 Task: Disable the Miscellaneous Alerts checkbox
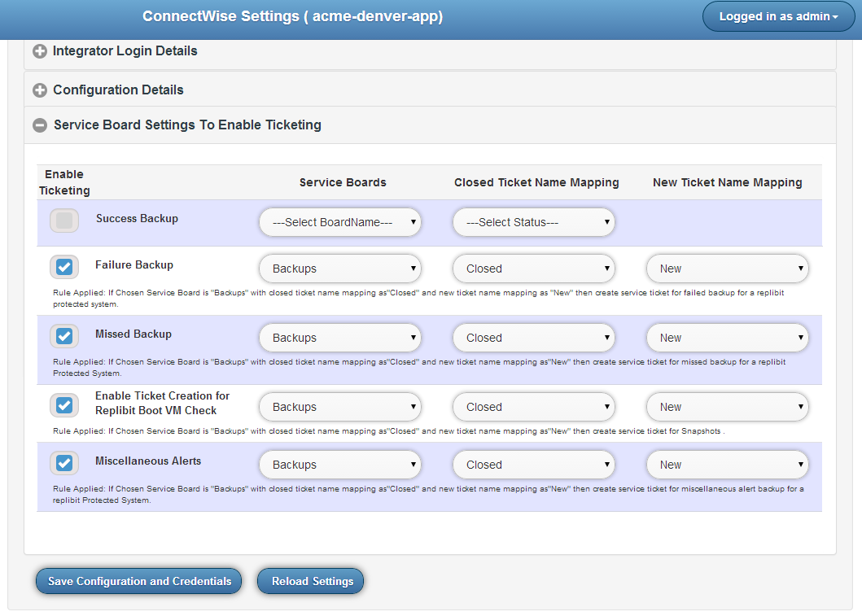[64, 463]
